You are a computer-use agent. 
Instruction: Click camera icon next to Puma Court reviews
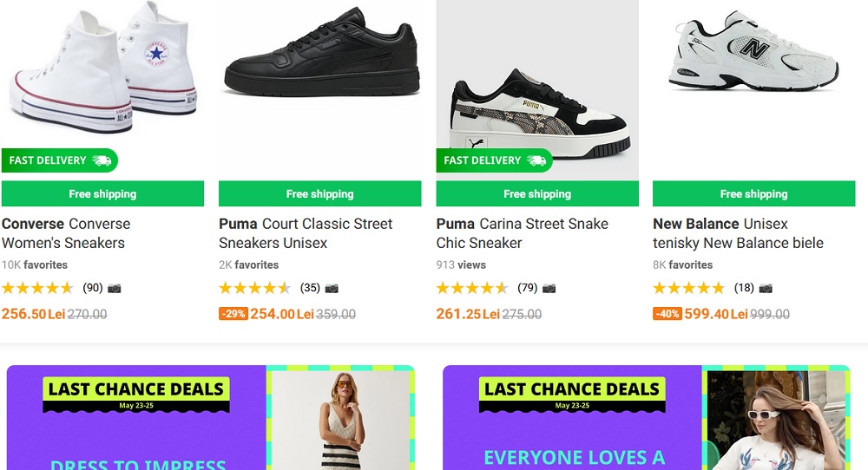tap(332, 288)
